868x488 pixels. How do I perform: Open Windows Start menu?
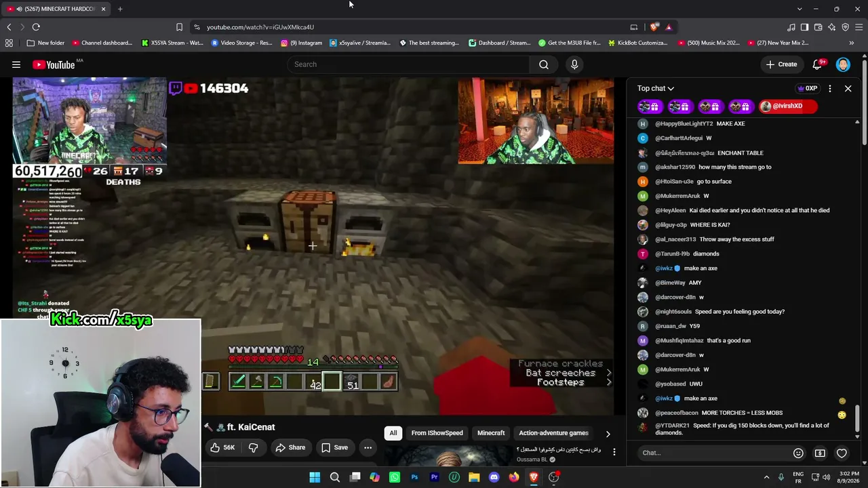[315, 477]
